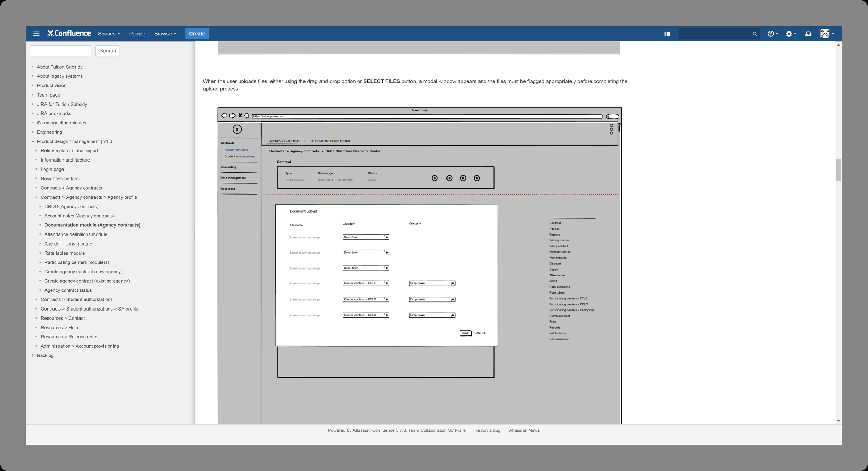Click the Report a bug footer link
This screenshot has height=471, width=868.
pos(487,430)
